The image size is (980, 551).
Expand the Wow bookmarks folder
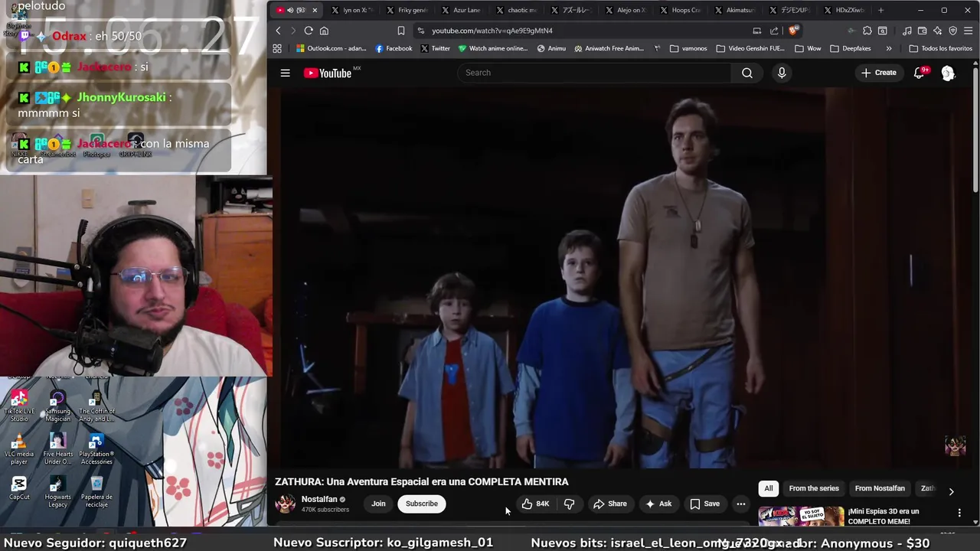808,48
